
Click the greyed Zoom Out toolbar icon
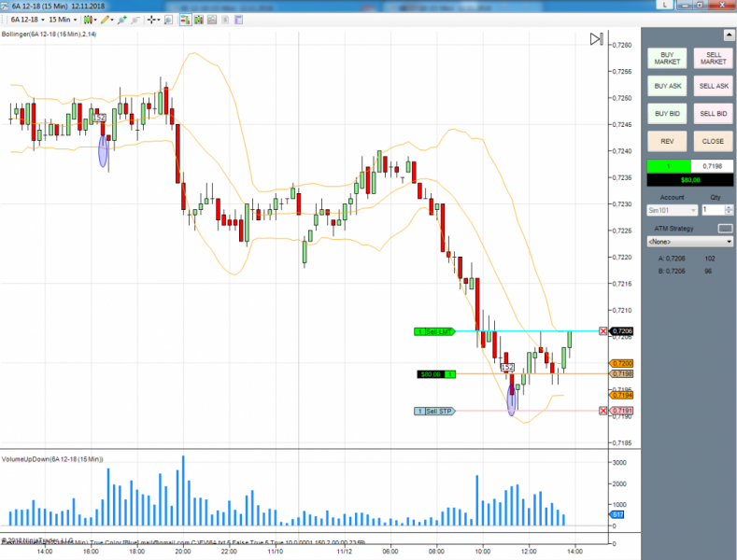tap(135, 20)
